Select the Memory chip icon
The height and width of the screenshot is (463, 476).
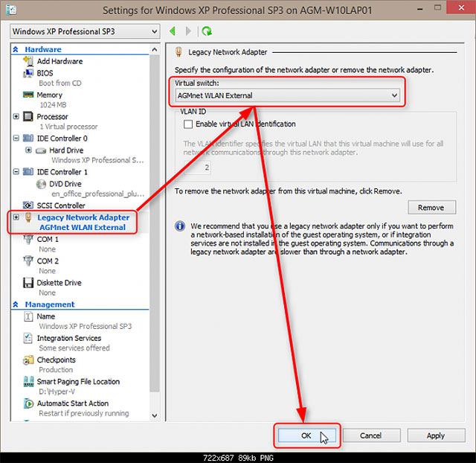pyautogui.click(x=28, y=95)
